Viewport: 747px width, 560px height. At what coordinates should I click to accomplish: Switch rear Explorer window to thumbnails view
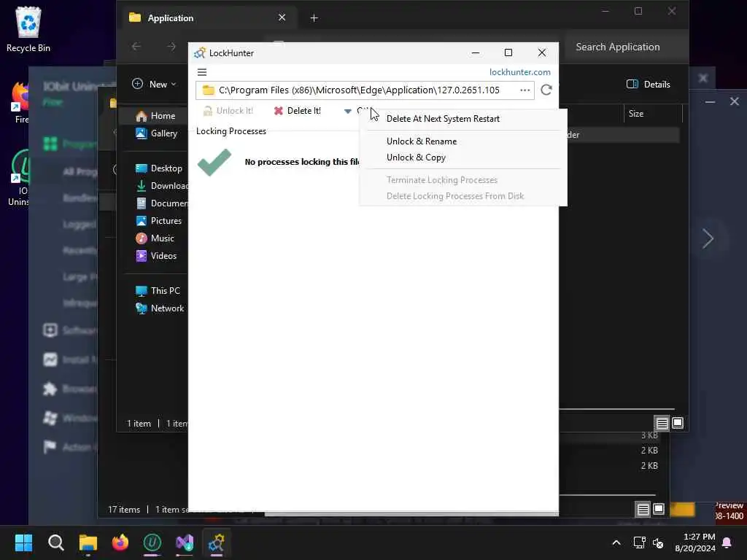click(x=659, y=510)
